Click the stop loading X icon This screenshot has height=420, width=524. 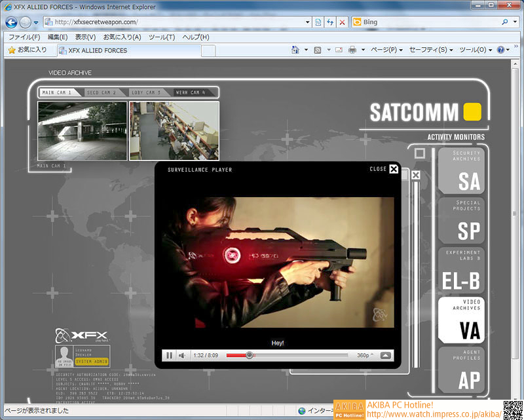coord(342,22)
